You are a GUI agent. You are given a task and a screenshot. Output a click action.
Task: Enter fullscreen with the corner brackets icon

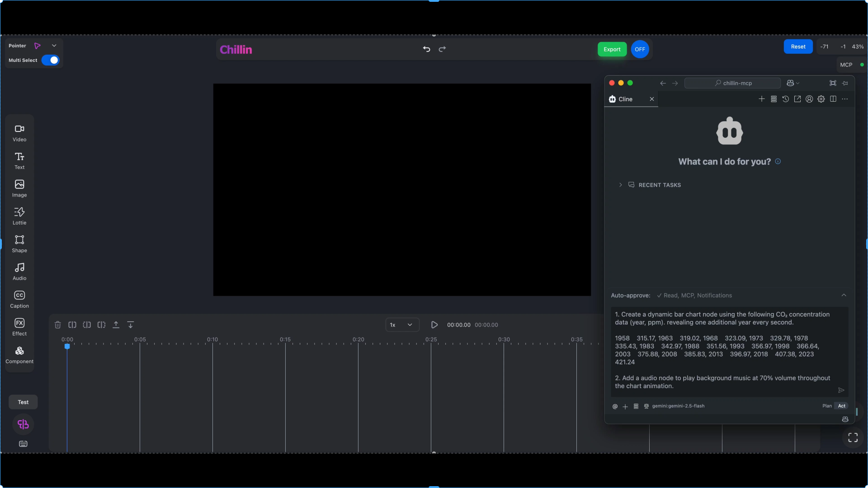853,437
